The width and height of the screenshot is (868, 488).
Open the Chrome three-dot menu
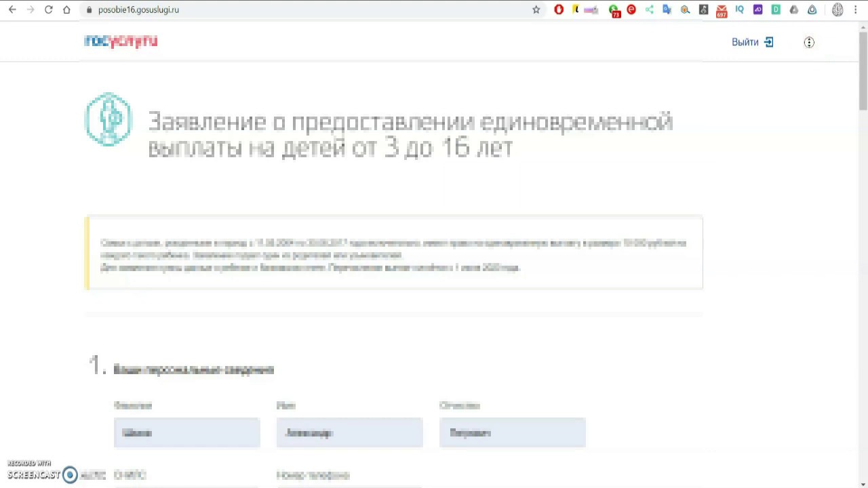(855, 9)
